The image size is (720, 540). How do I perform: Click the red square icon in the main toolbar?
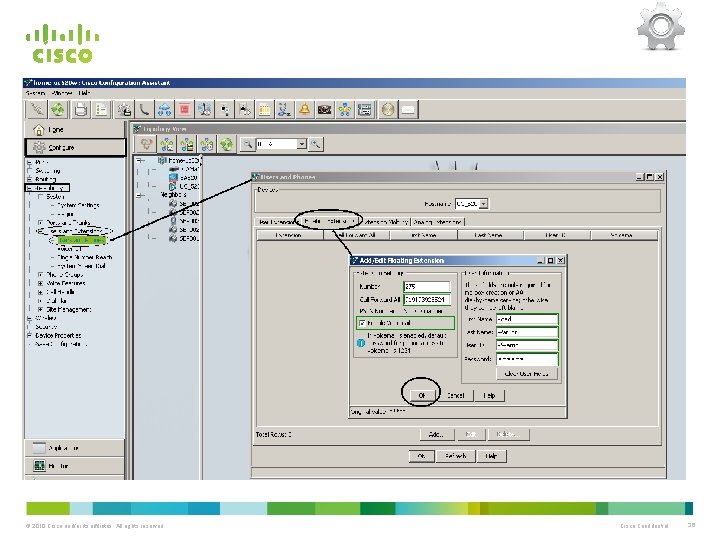[185, 110]
